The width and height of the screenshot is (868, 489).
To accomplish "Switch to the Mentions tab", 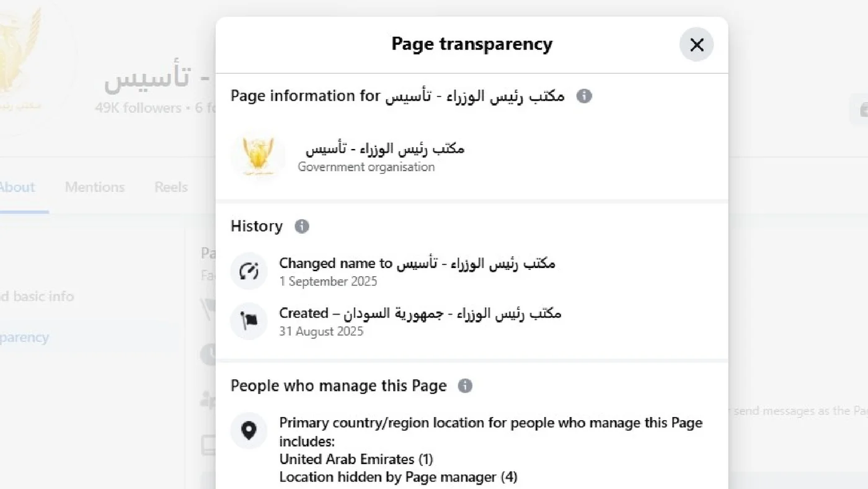I will click(94, 187).
